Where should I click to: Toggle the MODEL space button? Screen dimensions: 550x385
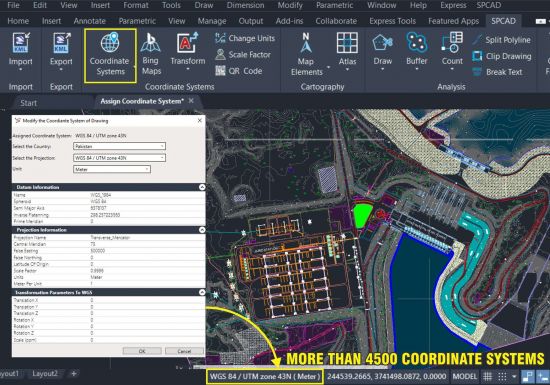point(465,377)
